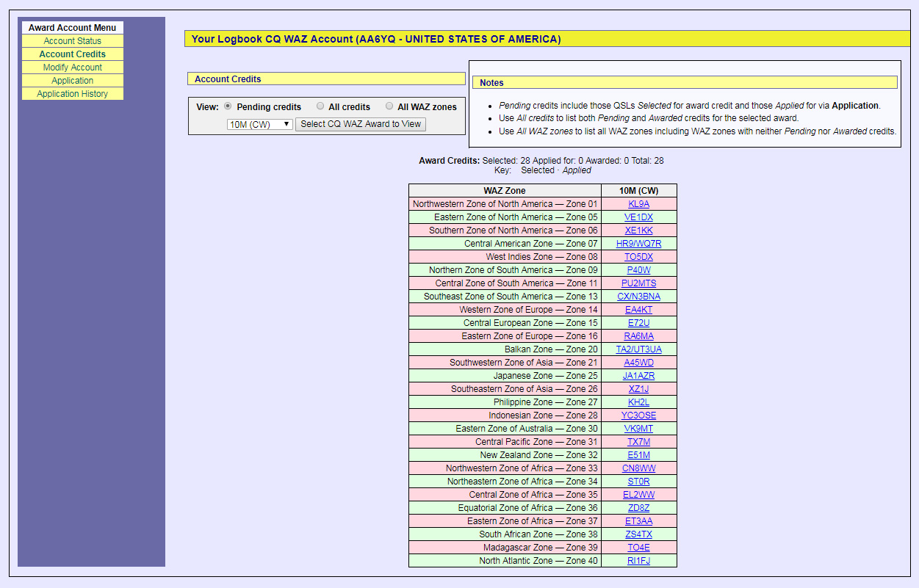Screen dimensions: 919x588
Task: Click the RI1FJ link for Zone 40
Action: (638, 561)
